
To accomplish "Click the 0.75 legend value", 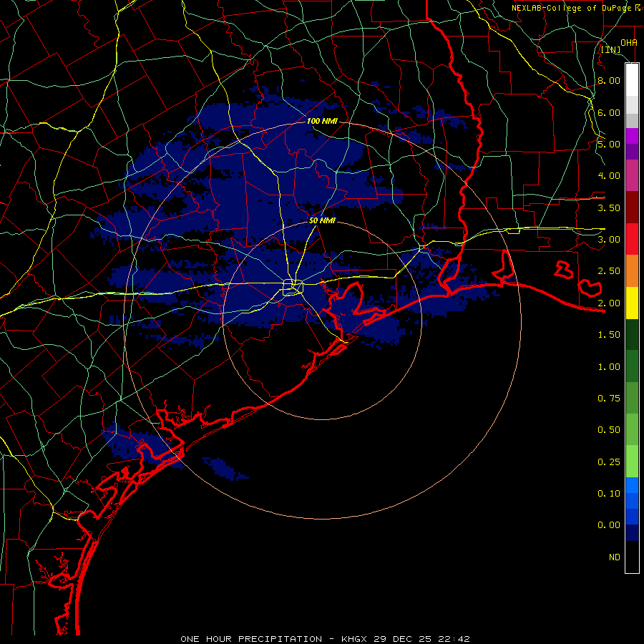I will pyautogui.click(x=609, y=399).
